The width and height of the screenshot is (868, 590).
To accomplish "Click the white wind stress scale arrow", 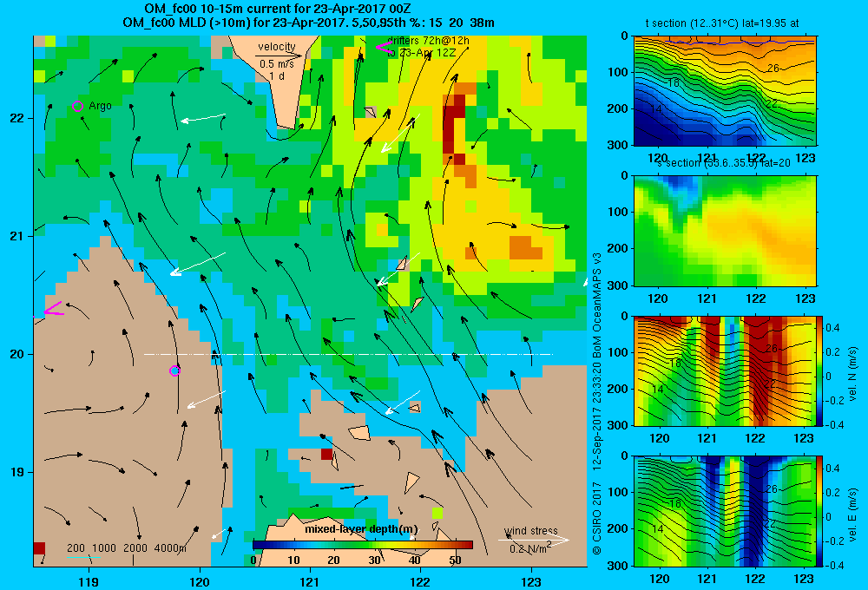I will coord(534,540).
